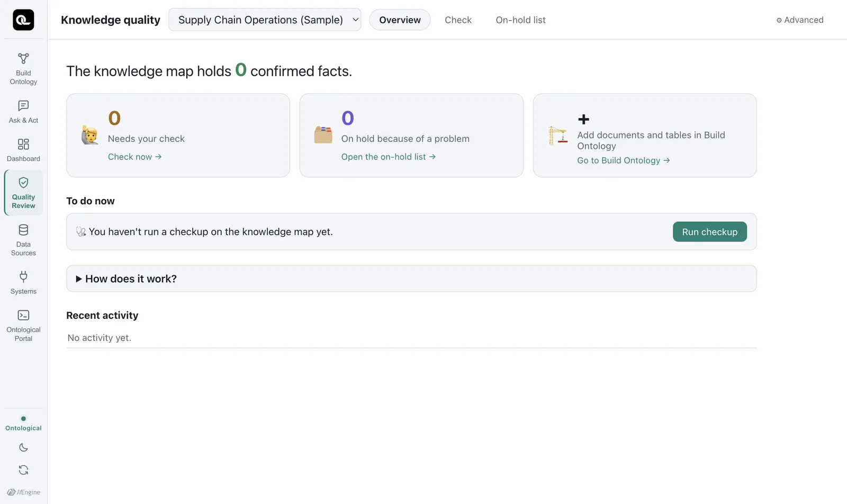Image resolution: width=847 pixels, height=504 pixels.
Task: Open Build Ontology in sidebar
Action: point(23,69)
